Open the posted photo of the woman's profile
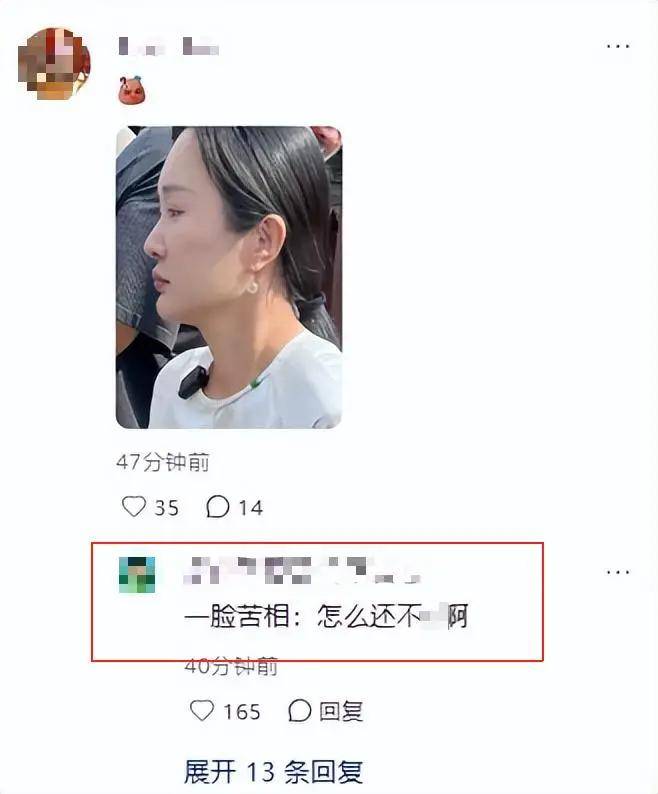The height and width of the screenshot is (794, 658). coord(229,277)
